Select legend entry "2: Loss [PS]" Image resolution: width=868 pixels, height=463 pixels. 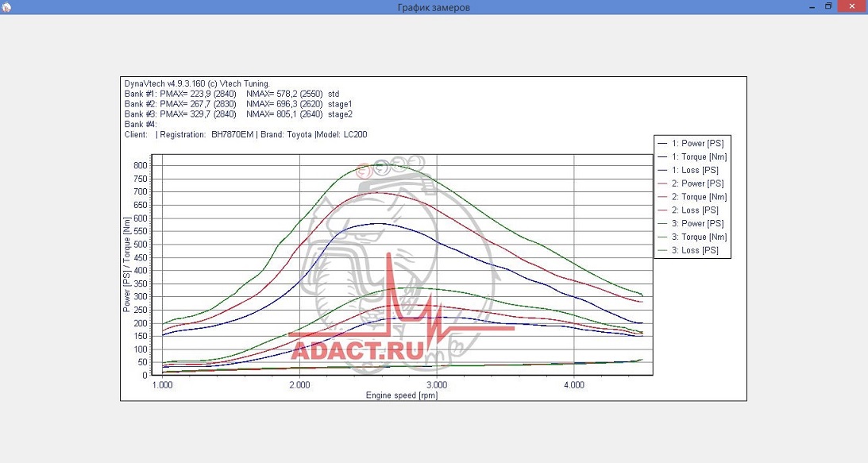tap(689, 210)
